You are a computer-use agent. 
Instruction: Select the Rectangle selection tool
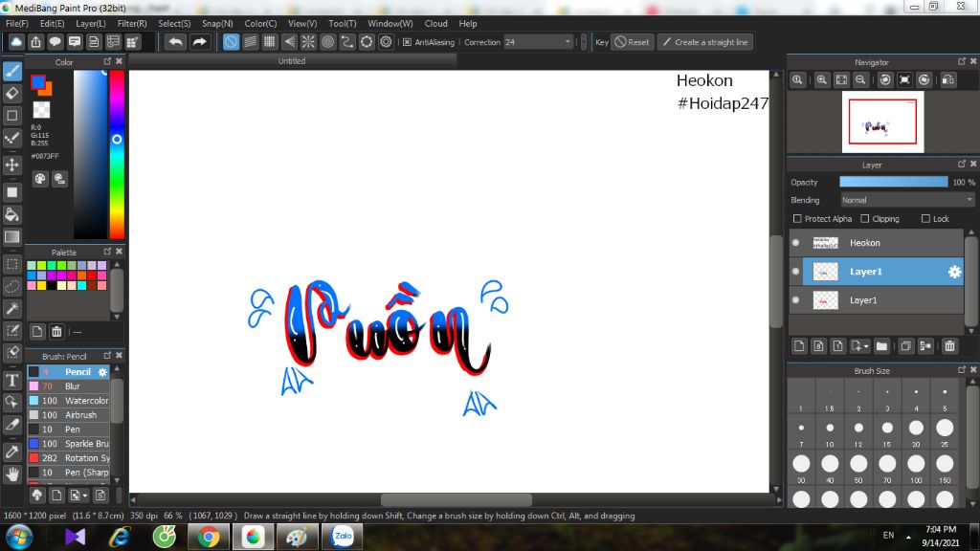coord(11,264)
